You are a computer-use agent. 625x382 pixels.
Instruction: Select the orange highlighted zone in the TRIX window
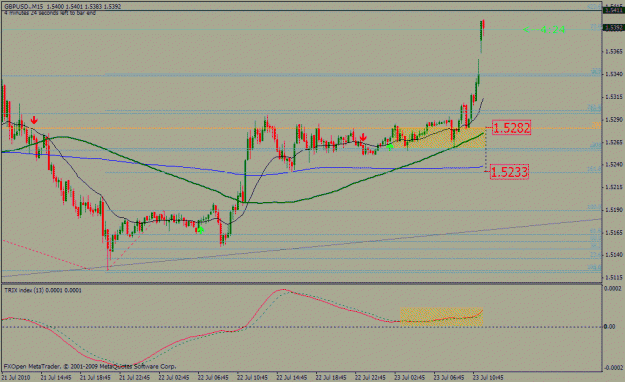point(441,317)
